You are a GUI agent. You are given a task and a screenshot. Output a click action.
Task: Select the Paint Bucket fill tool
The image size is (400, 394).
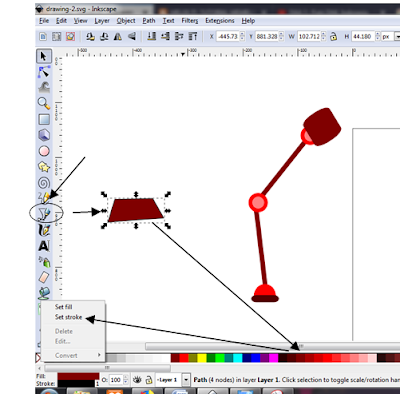[x=44, y=293]
